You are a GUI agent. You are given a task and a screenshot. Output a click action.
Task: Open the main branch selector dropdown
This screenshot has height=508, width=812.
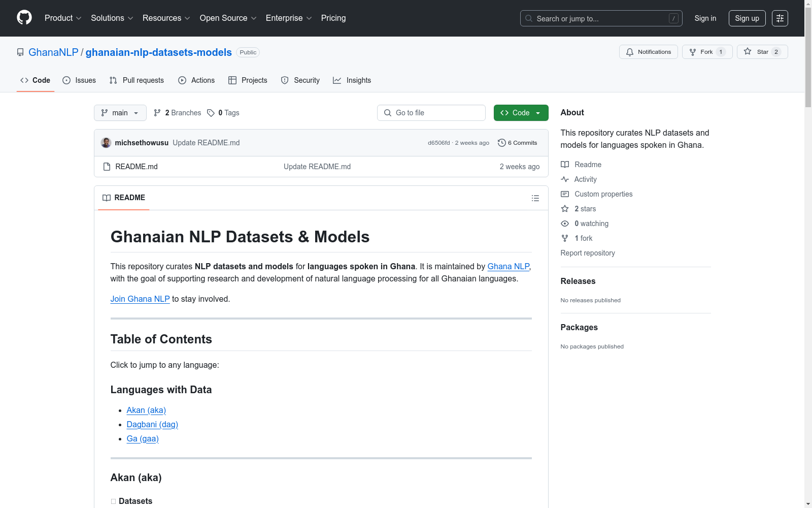pos(120,113)
